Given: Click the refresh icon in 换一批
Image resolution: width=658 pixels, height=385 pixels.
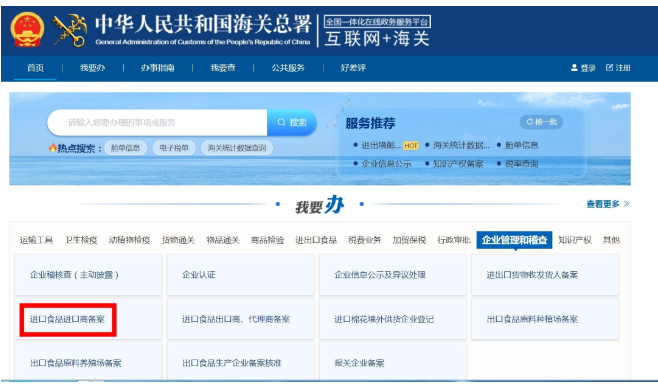Looking at the screenshot, I should [530, 122].
